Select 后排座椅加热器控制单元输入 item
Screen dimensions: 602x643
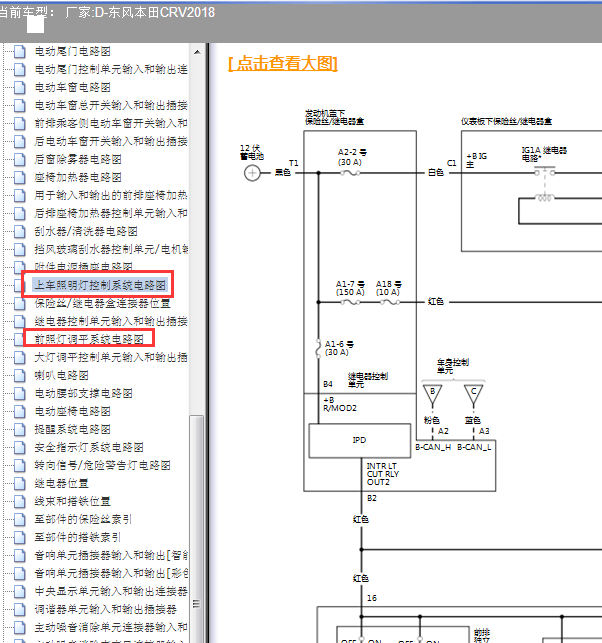(111, 213)
